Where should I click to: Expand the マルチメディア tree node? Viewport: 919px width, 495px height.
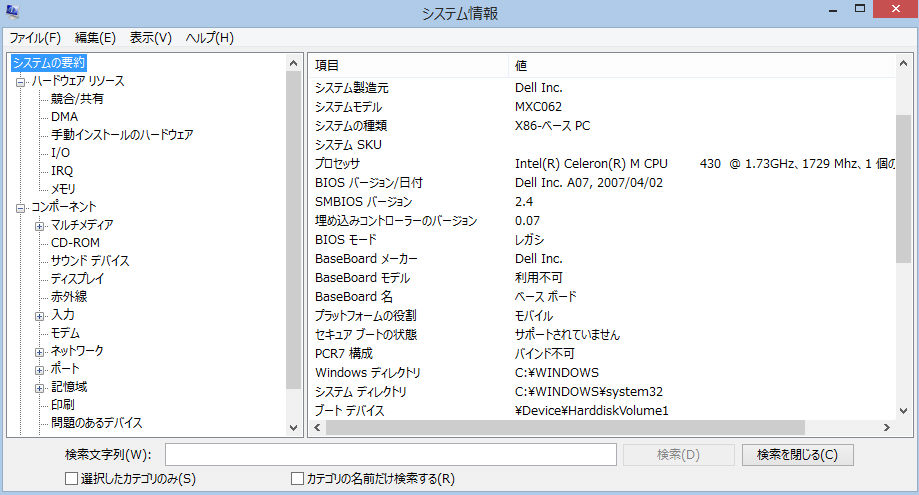[40, 225]
